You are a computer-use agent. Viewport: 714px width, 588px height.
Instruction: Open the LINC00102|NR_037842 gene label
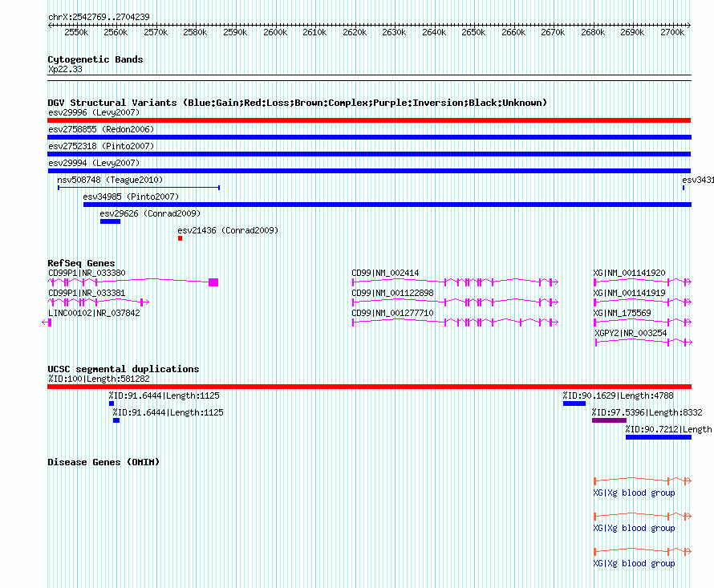click(94, 313)
